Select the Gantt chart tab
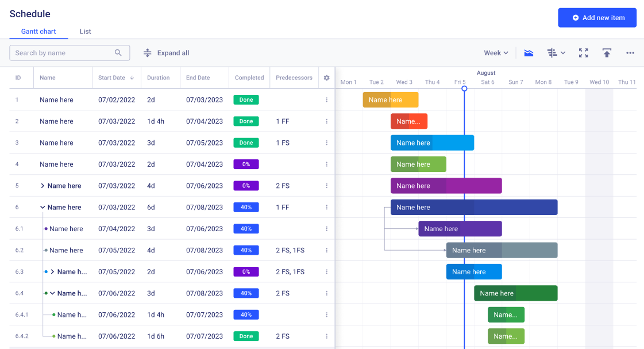The image size is (644, 349). click(38, 32)
